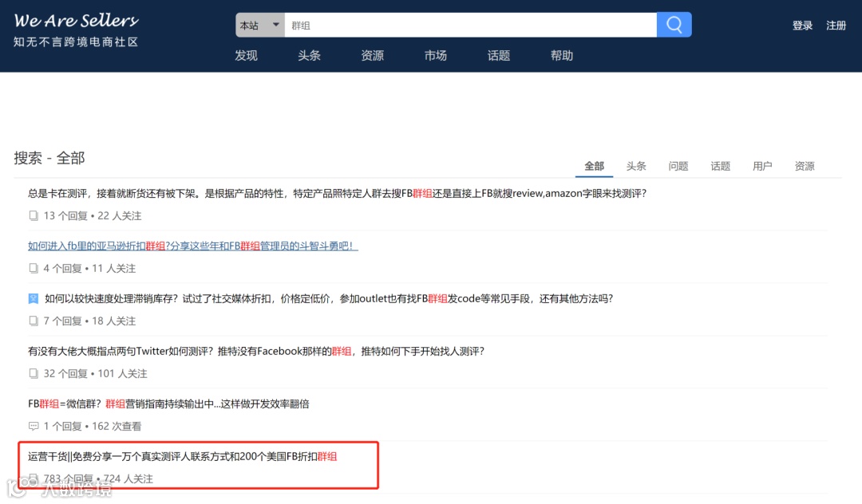Click the reply icon beside 13 个回复
Viewport: 862px width, 504px height.
click(x=34, y=216)
